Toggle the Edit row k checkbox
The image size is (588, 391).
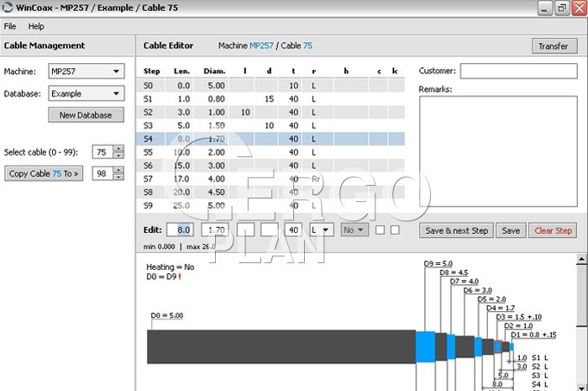click(x=395, y=230)
